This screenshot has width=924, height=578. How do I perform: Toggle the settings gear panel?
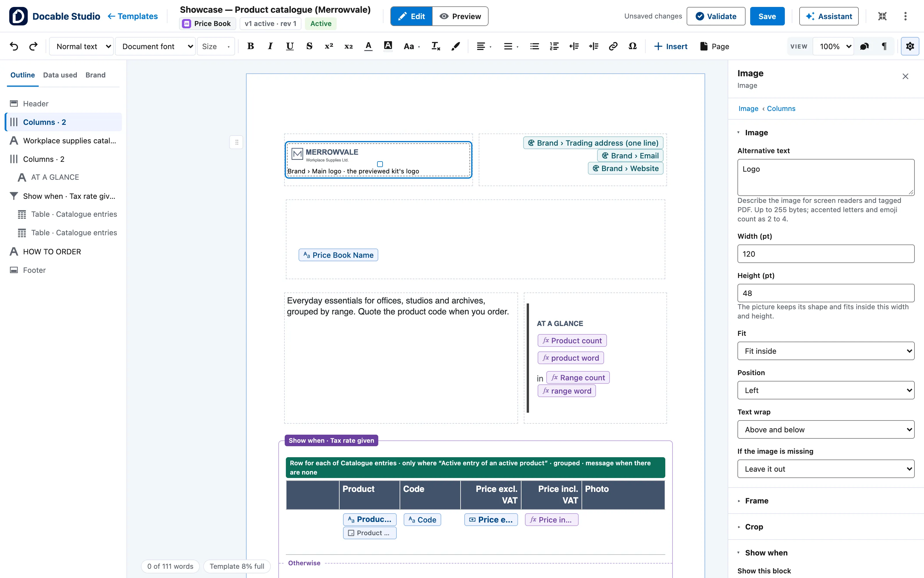pos(910,46)
